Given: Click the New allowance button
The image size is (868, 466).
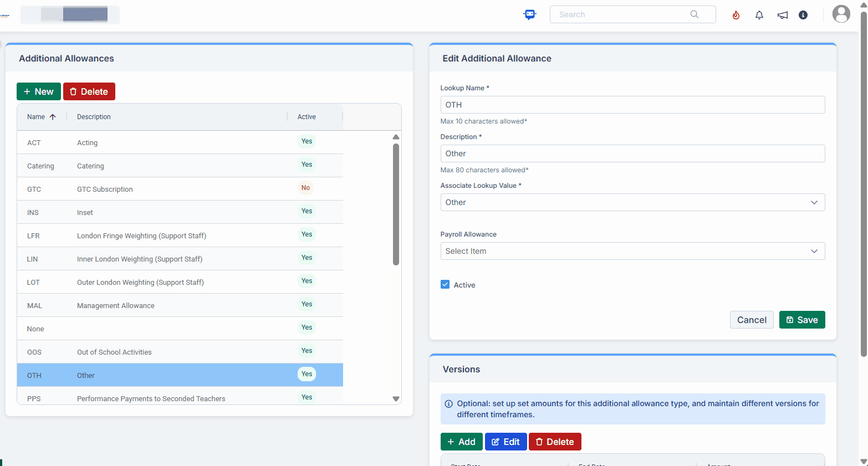Looking at the screenshot, I should click(39, 91).
